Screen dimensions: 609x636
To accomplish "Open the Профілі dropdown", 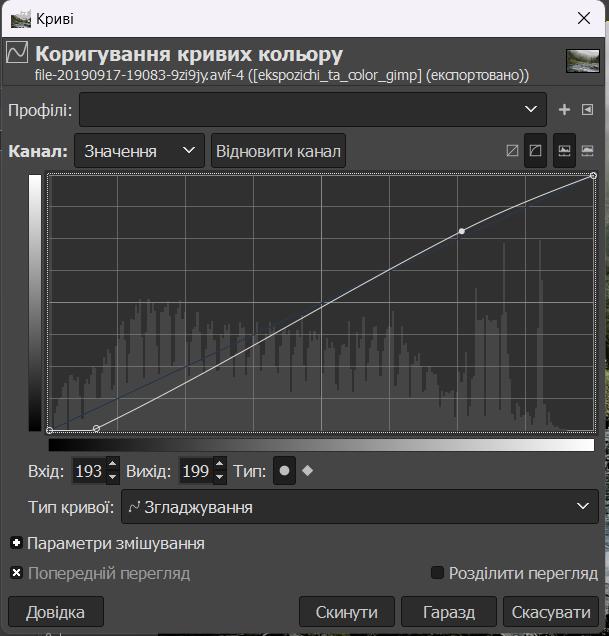I will click(x=313, y=110).
